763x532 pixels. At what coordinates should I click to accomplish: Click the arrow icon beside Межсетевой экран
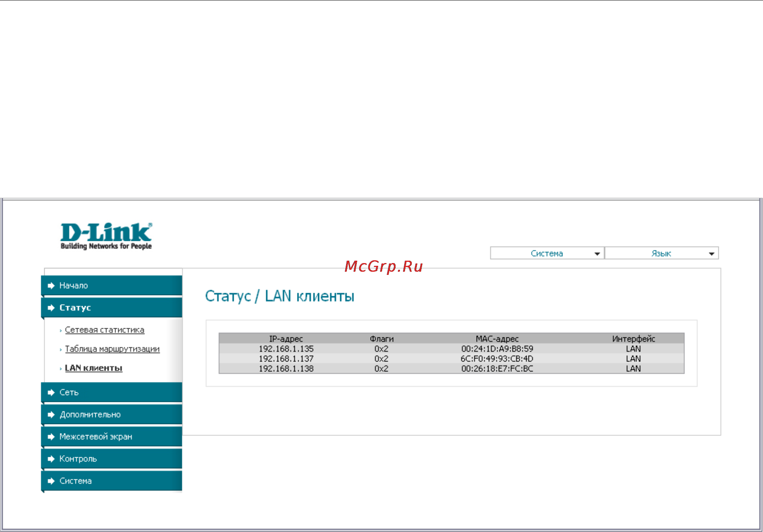click(51, 437)
